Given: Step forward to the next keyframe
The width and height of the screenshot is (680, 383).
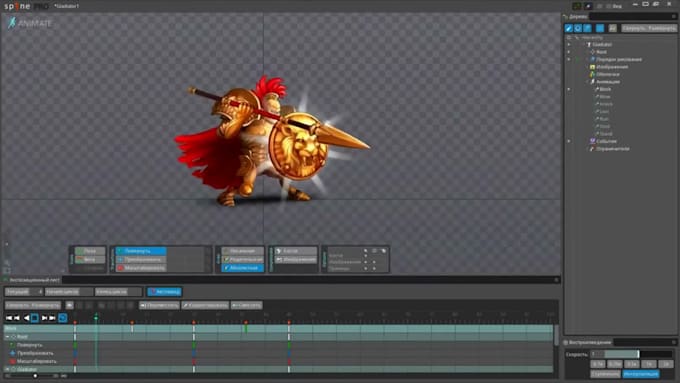Looking at the screenshot, I should coord(44,318).
